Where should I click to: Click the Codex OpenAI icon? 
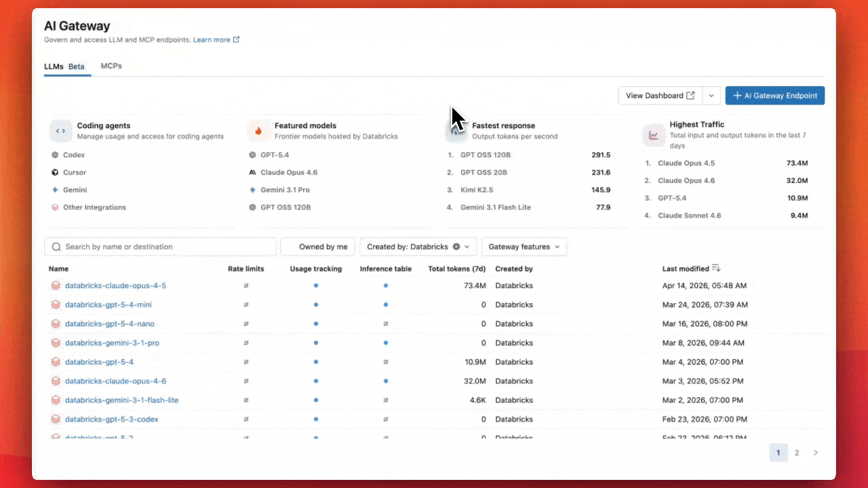tap(56, 155)
